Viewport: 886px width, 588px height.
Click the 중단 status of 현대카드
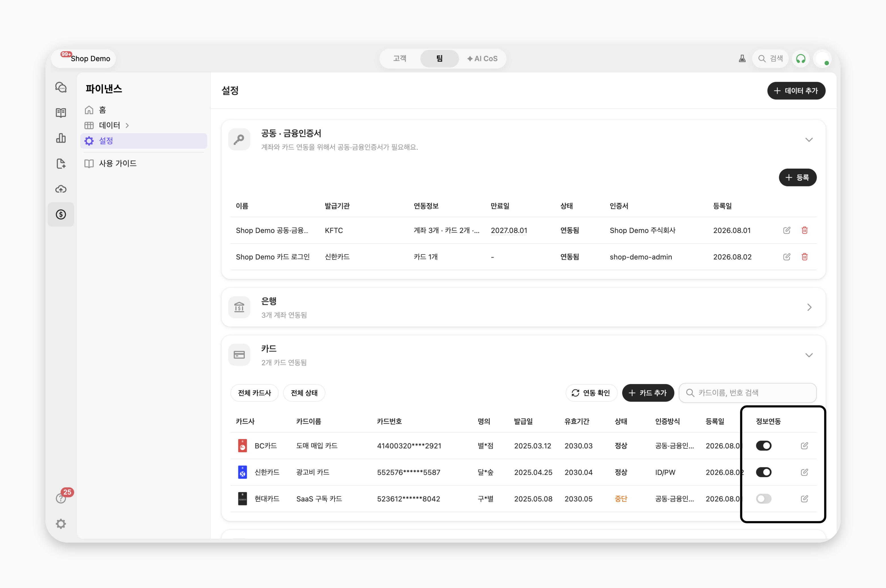[x=621, y=499]
